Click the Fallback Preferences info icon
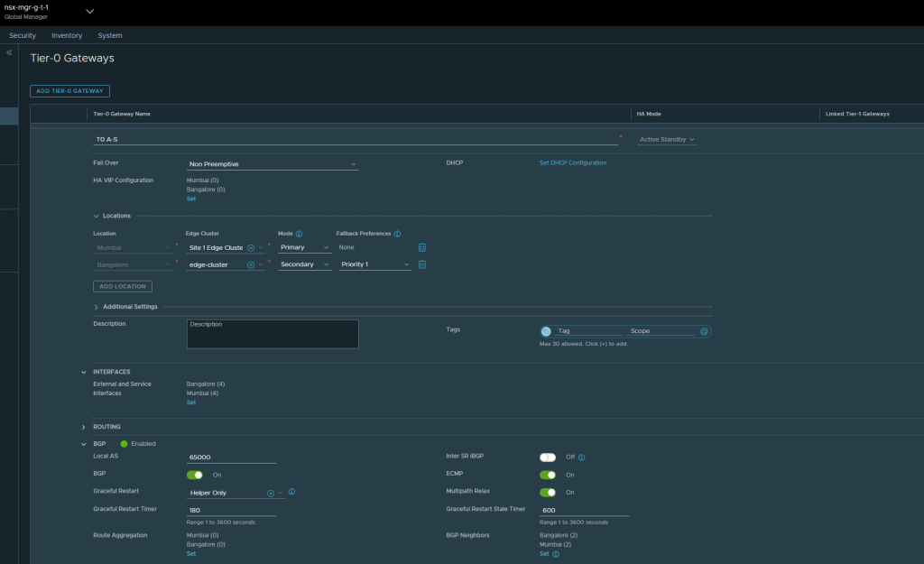 tap(397, 234)
